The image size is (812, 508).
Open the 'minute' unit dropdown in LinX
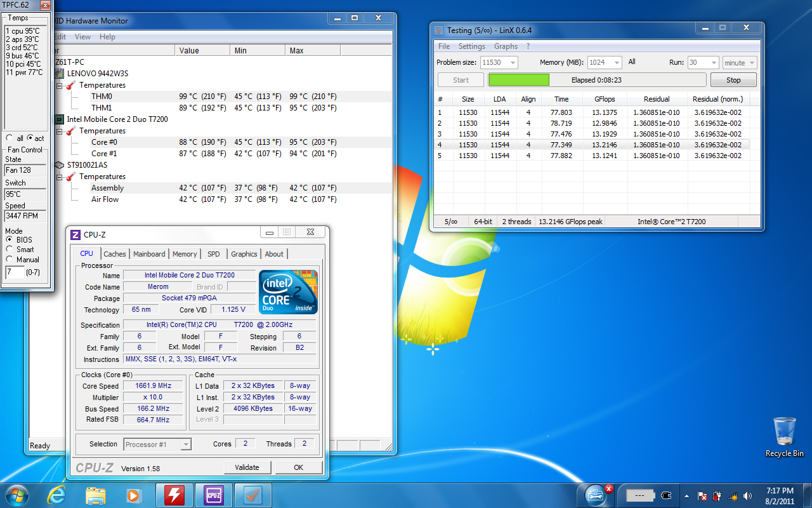pyautogui.click(x=752, y=62)
